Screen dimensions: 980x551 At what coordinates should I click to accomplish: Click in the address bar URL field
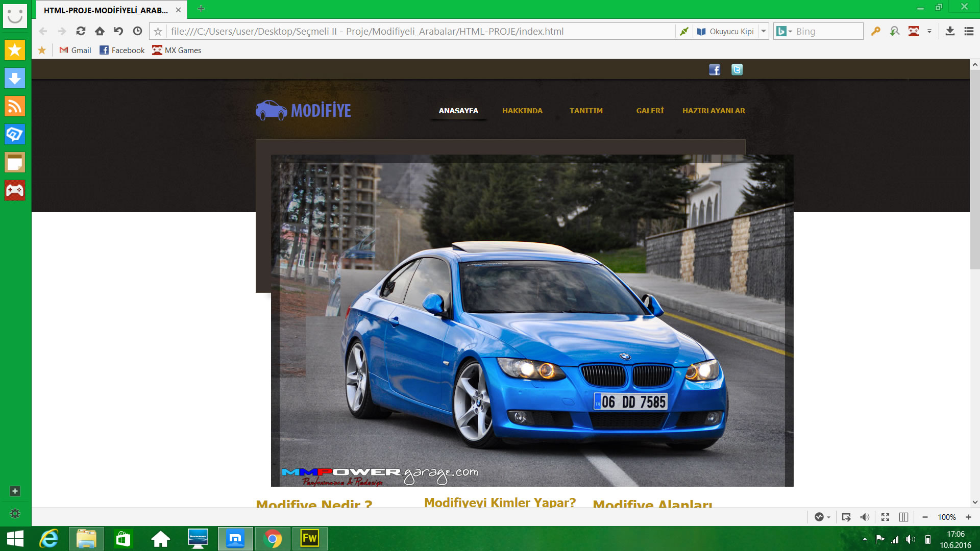[419, 31]
